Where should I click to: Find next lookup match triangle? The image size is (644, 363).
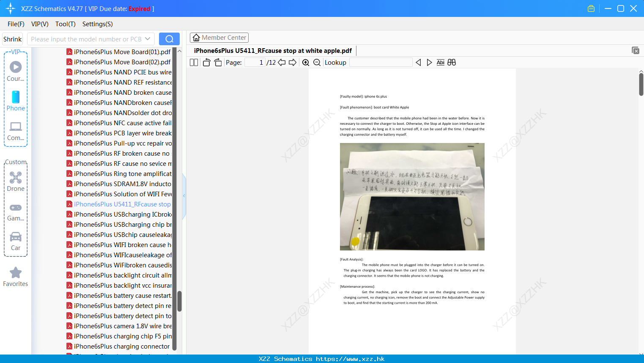point(429,63)
